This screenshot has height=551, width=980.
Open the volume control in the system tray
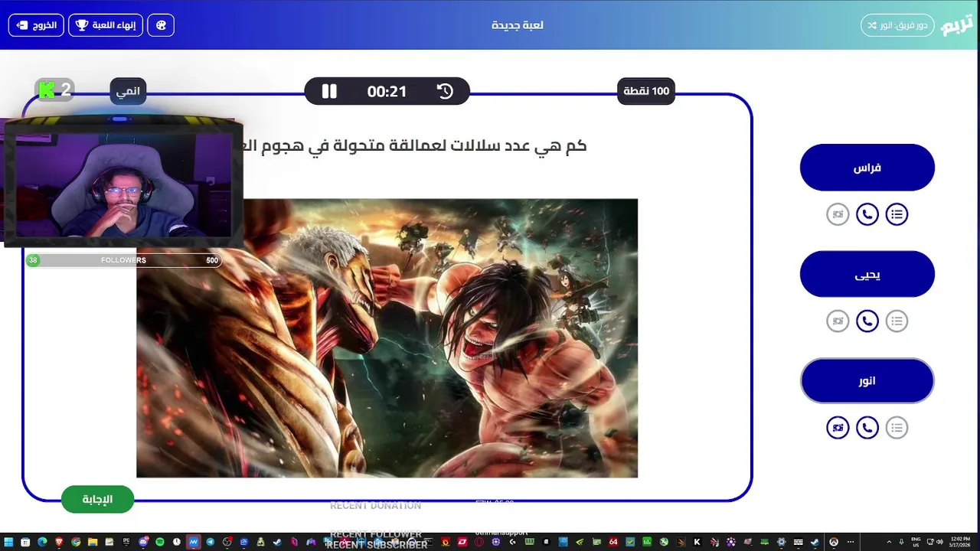click(x=939, y=542)
